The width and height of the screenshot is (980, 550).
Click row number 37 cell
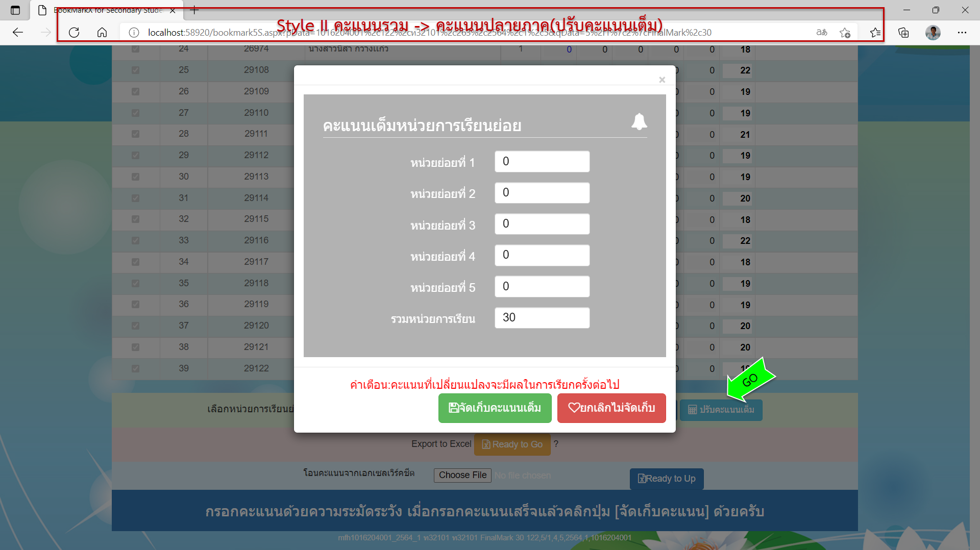(x=184, y=326)
